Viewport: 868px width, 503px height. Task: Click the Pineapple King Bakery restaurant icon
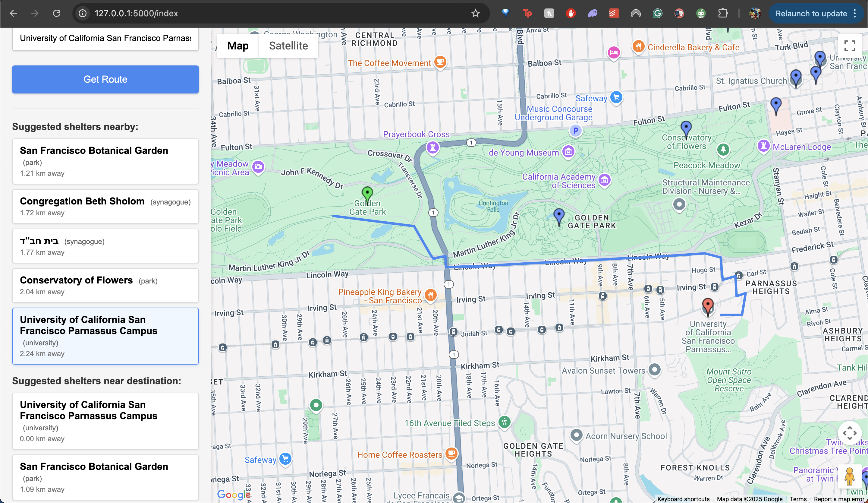[431, 295]
